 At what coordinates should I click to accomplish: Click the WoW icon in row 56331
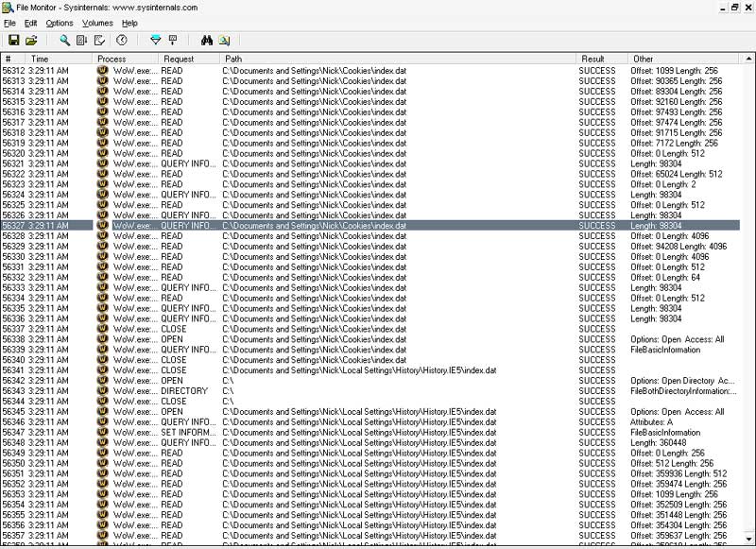tap(102, 266)
